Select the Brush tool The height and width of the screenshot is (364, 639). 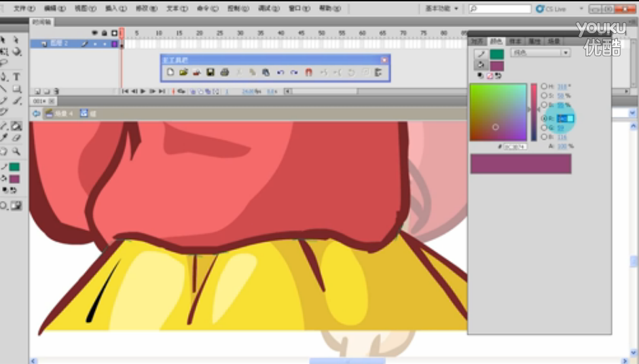(x=16, y=101)
